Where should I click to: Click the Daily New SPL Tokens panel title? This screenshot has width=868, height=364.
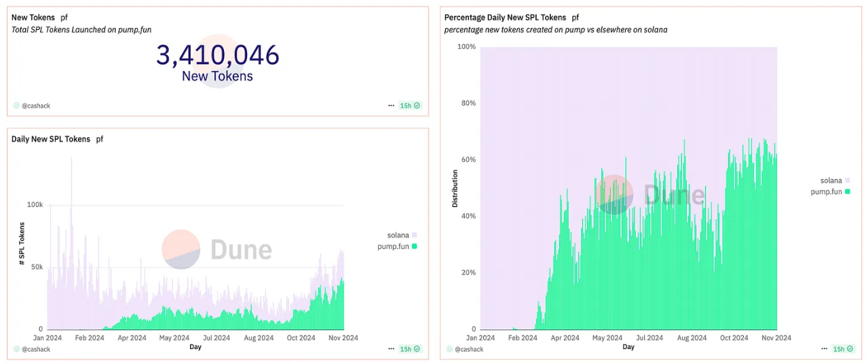tap(51, 139)
